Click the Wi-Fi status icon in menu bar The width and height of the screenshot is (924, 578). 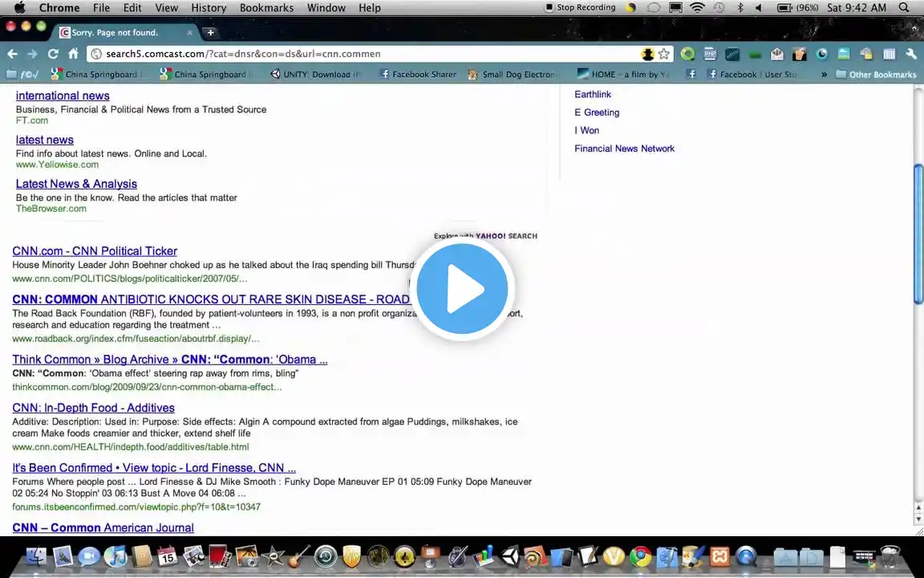[x=697, y=8]
